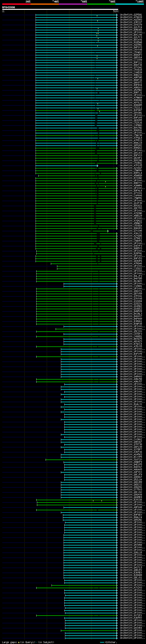Select the UniRef100_B2RFN1 label
146x644 pixels.
131,254
